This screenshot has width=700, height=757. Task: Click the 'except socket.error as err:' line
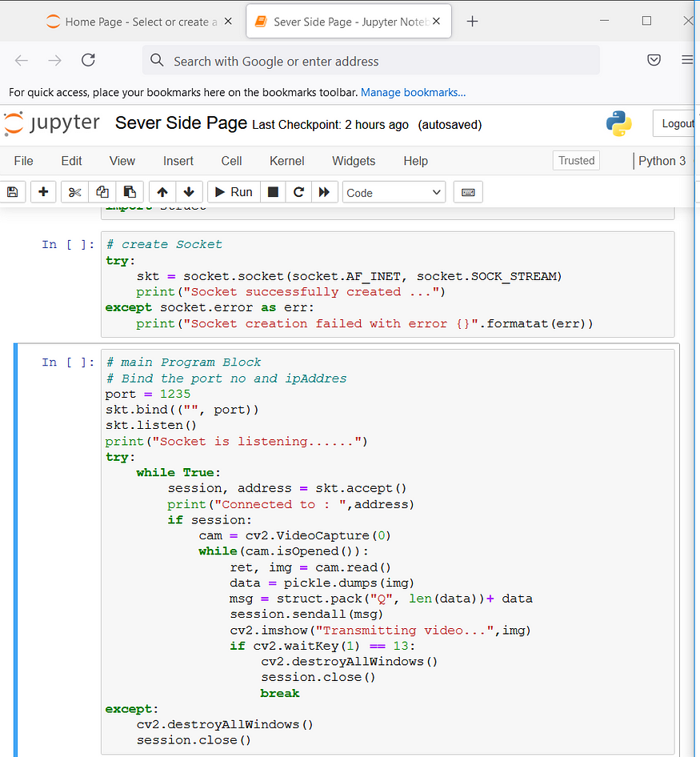(210, 307)
